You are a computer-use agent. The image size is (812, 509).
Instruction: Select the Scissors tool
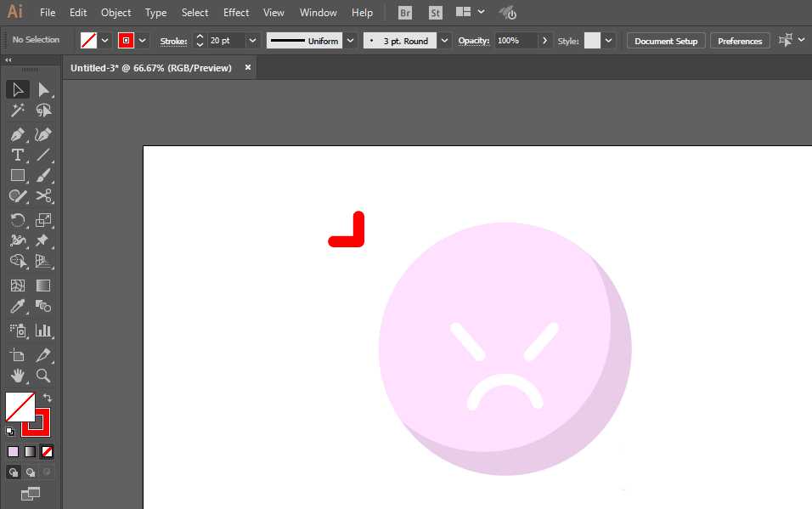[x=43, y=195]
